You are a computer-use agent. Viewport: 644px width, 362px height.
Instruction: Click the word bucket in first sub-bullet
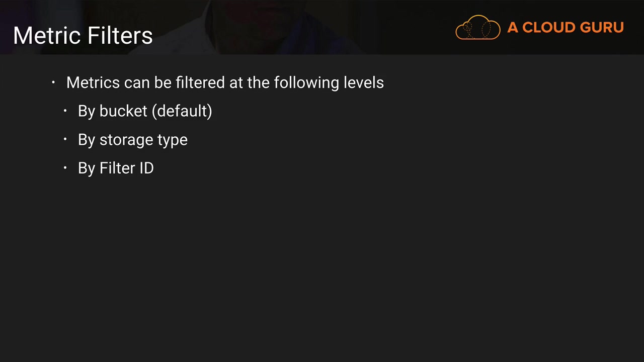(x=123, y=111)
